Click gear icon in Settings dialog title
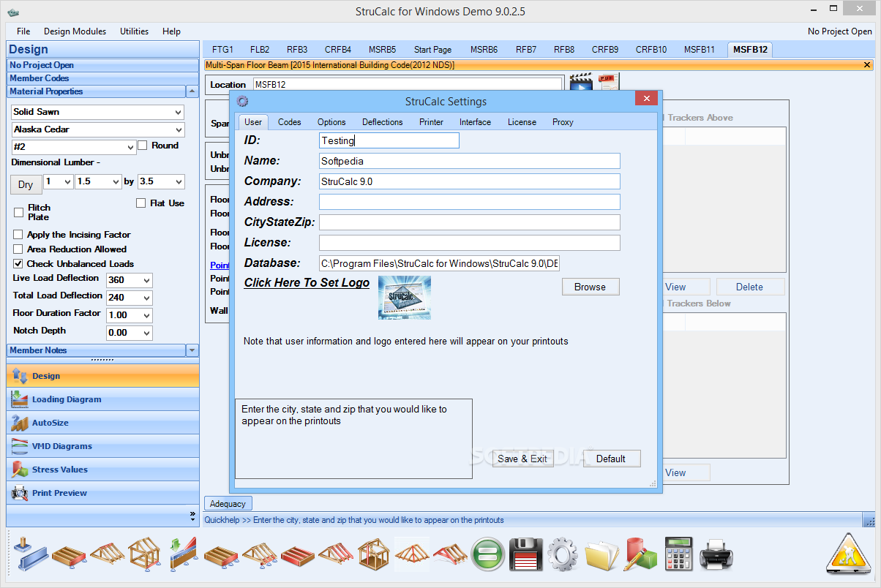 point(243,102)
